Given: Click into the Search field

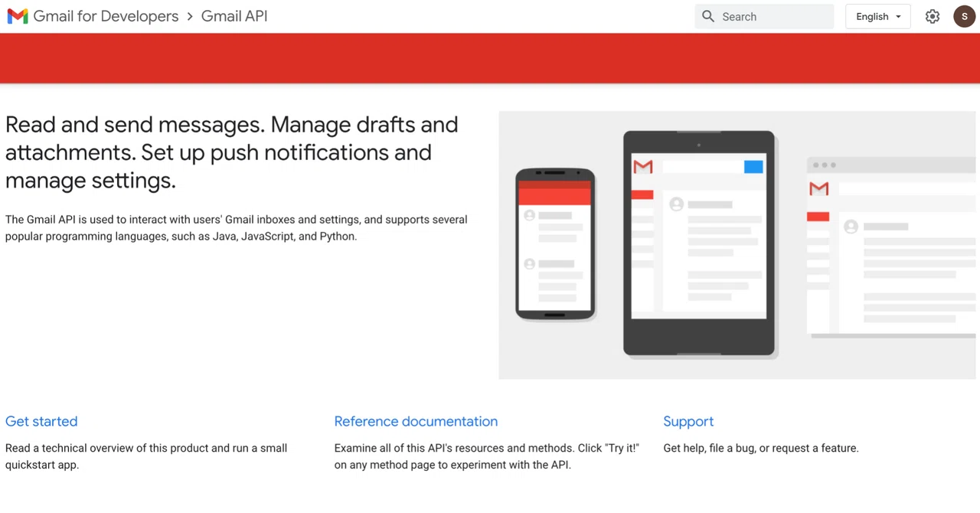Looking at the screenshot, I should (x=764, y=16).
